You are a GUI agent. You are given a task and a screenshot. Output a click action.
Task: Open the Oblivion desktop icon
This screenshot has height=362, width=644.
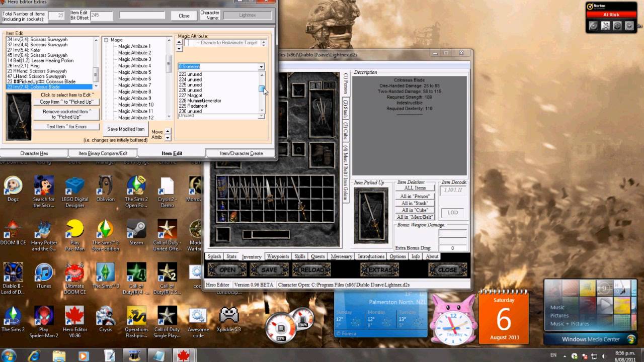[x=106, y=189]
